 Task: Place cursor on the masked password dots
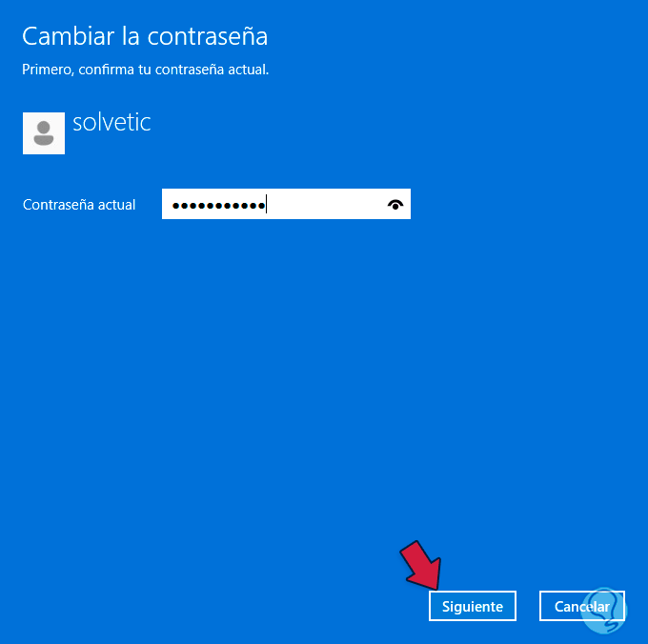[x=218, y=206]
